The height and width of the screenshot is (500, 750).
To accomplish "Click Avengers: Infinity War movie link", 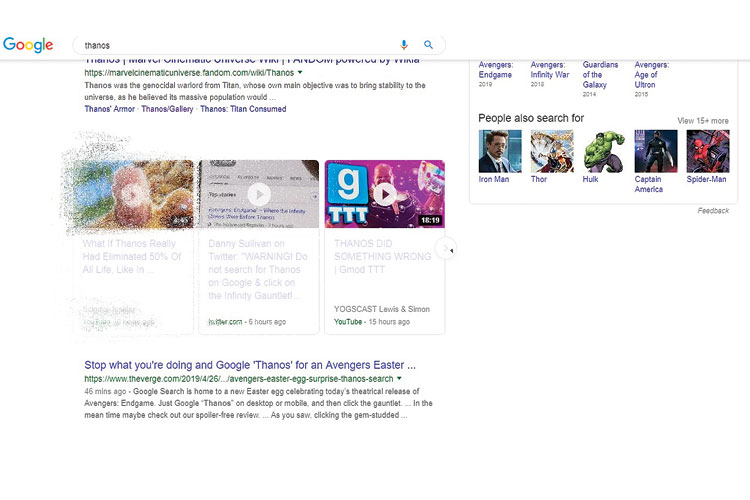I will [549, 70].
